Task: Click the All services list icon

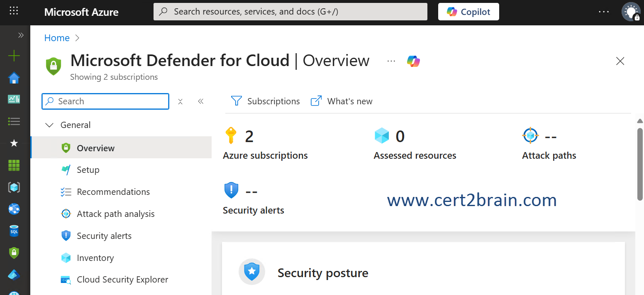Action: pos(14,121)
